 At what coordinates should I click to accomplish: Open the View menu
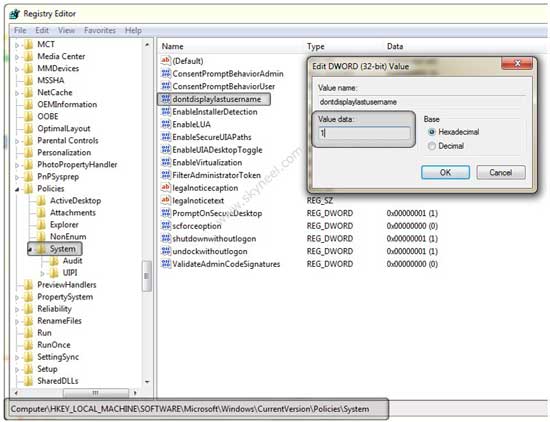click(x=66, y=31)
